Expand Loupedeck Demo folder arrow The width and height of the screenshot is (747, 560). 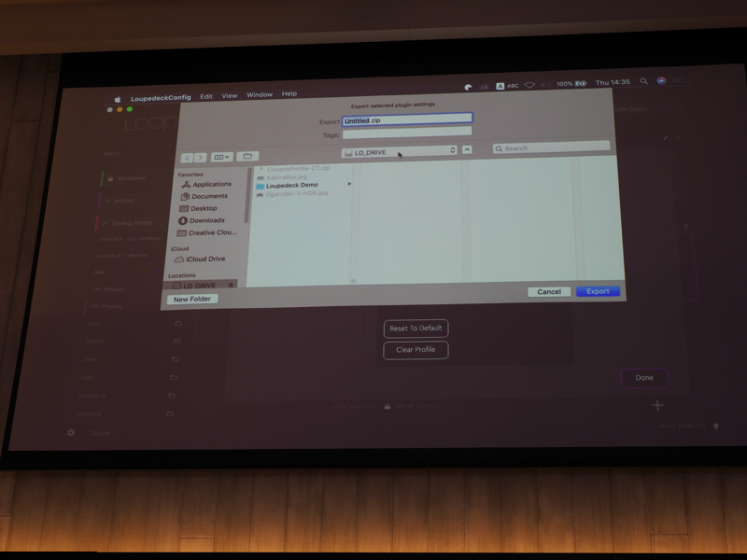[349, 184]
